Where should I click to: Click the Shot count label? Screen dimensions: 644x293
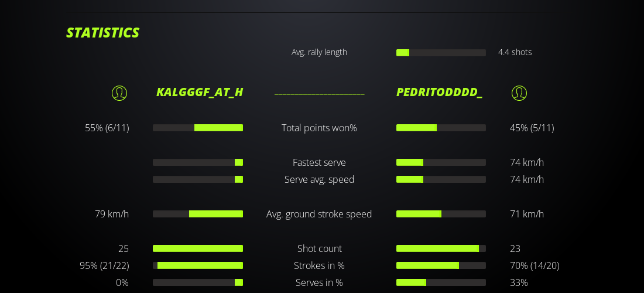click(x=319, y=248)
